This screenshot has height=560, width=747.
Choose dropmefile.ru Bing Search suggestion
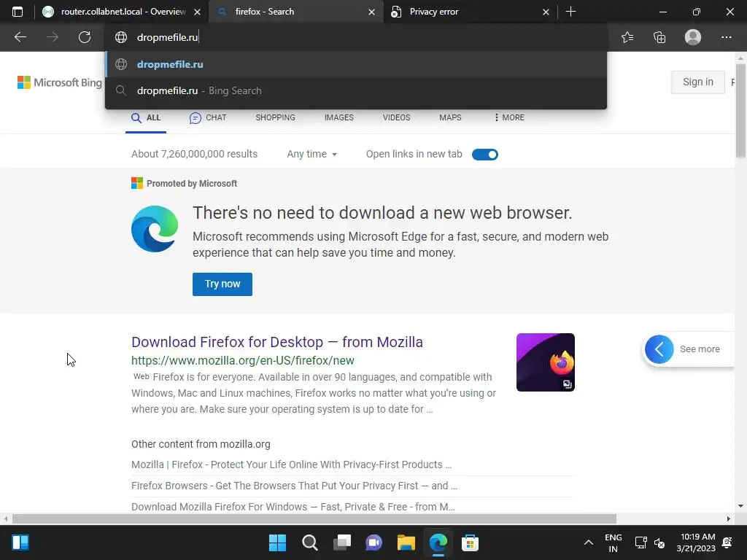(x=356, y=90)
